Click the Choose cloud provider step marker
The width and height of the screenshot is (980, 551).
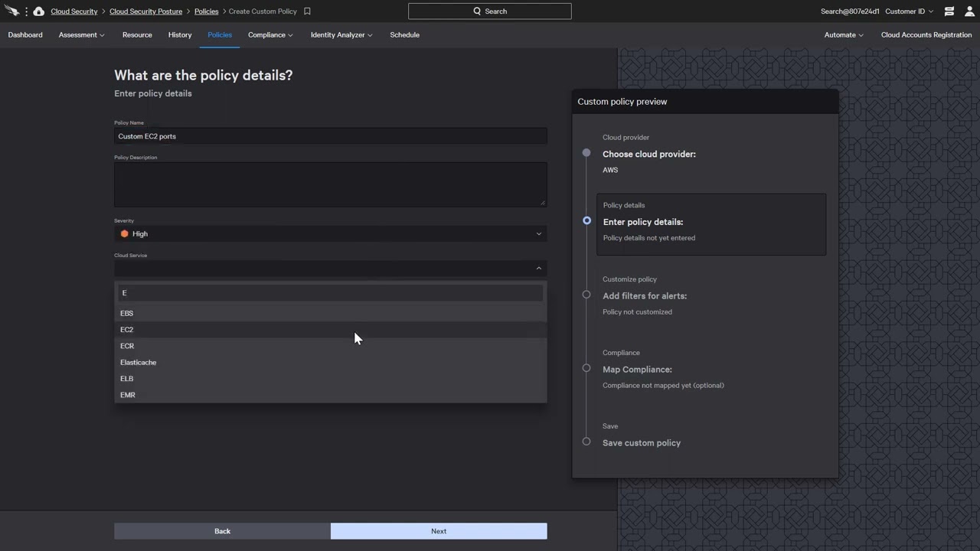coord(586,153)
